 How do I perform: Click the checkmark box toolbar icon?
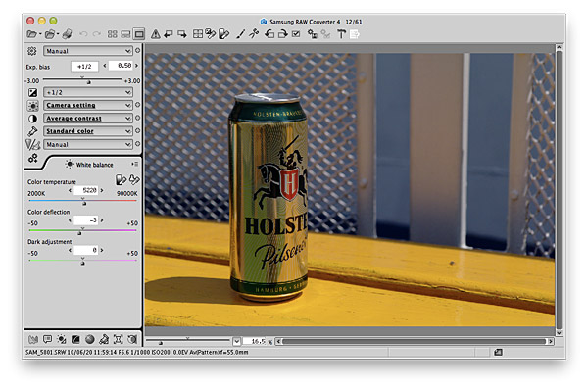[296, 34]
